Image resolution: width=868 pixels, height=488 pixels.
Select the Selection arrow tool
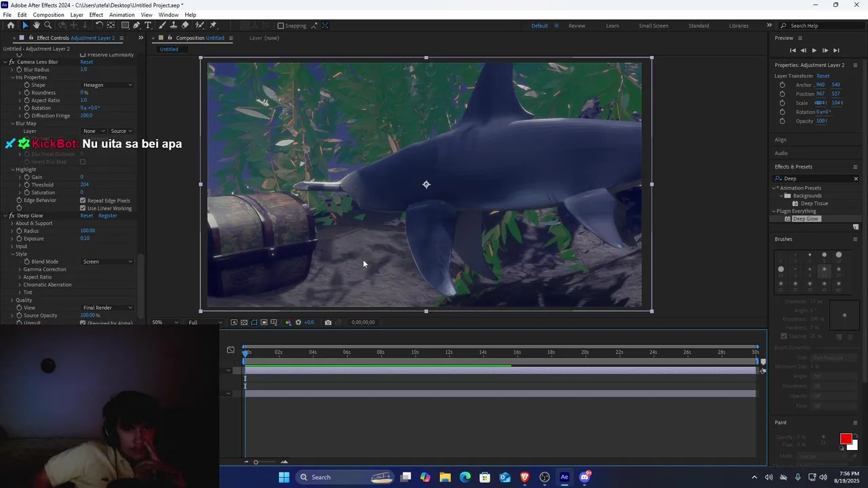[25, 26]
